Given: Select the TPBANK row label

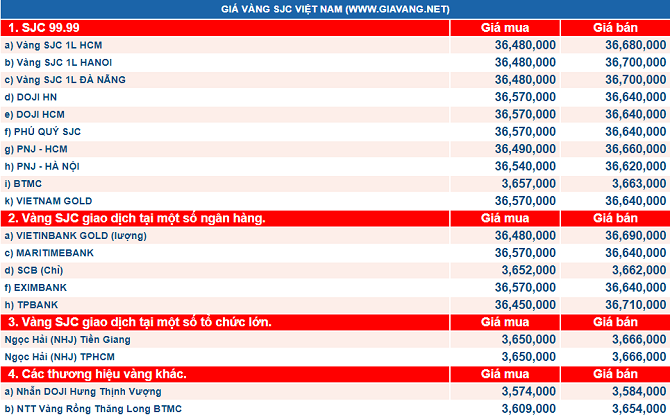Looking at the screenshot, I should (x=31, y=305).
